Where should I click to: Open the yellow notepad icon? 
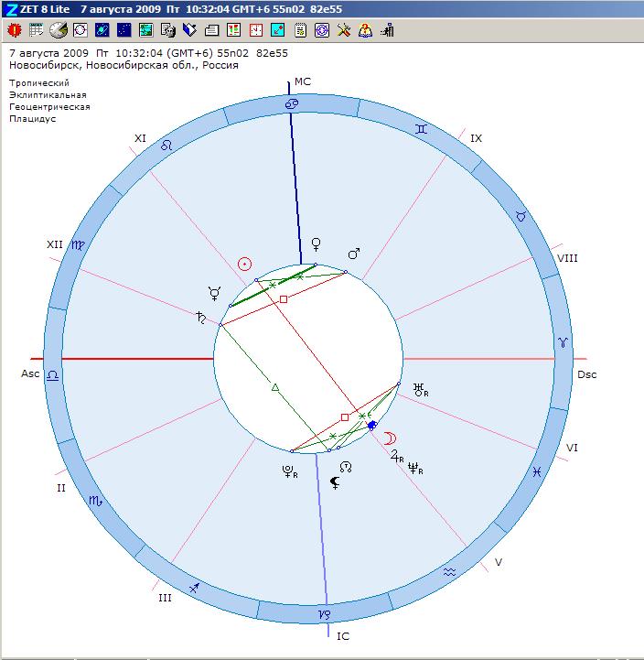(x=299, y=30)
